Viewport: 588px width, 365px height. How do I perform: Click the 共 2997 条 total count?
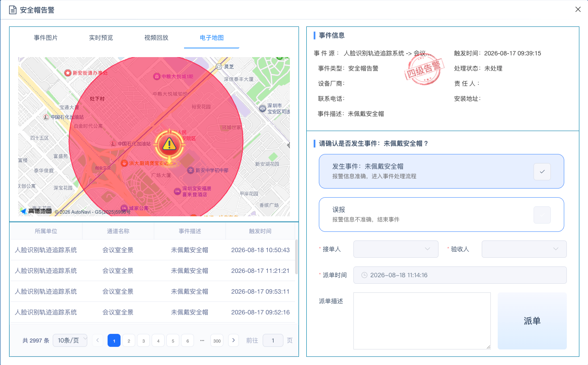[x=36, y=340]
